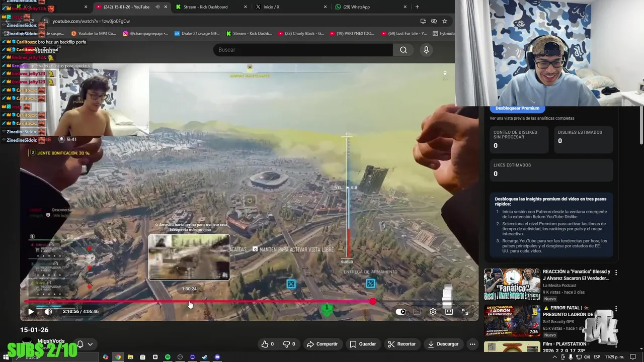The image size is (644, 362).
Task: Open the ERROR FATAL video thumbnail
Action: (x=512, y=321)
